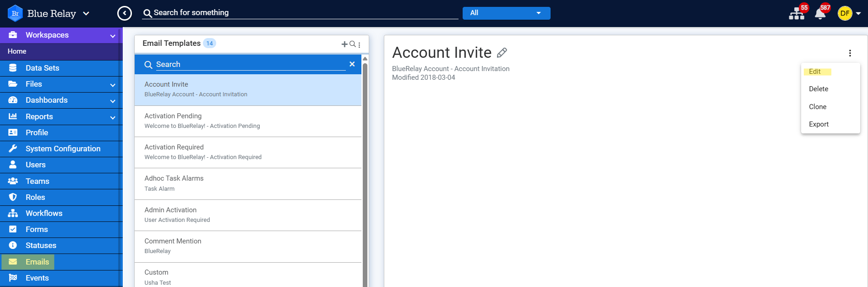Click the template Search input field

tap(251, 65)
